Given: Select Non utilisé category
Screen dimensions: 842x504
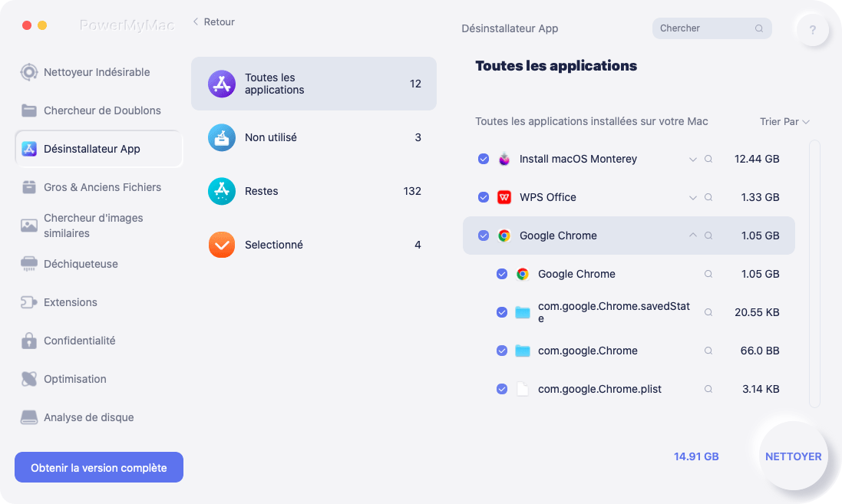Looking at the screenshot, I should click(x=314, y=137).
